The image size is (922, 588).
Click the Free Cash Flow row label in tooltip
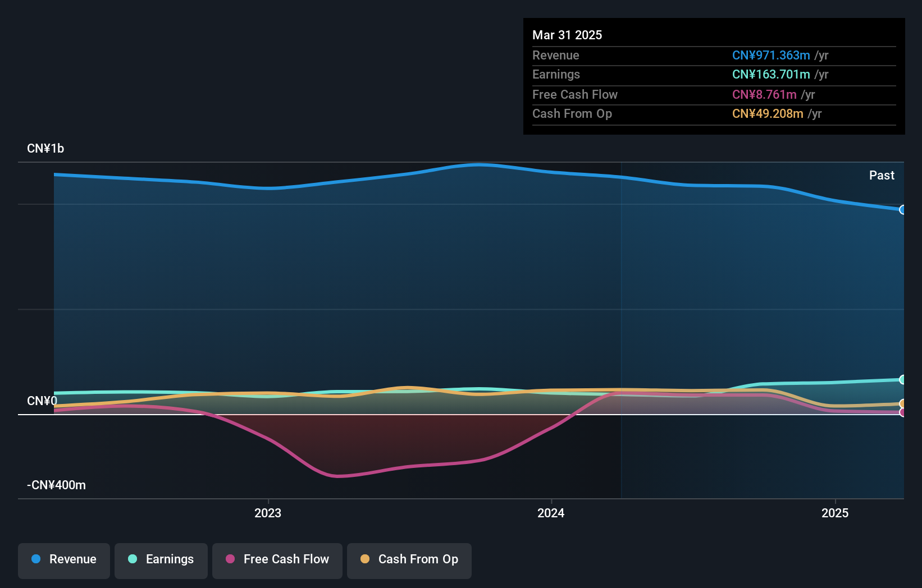(x=575, y=95)
